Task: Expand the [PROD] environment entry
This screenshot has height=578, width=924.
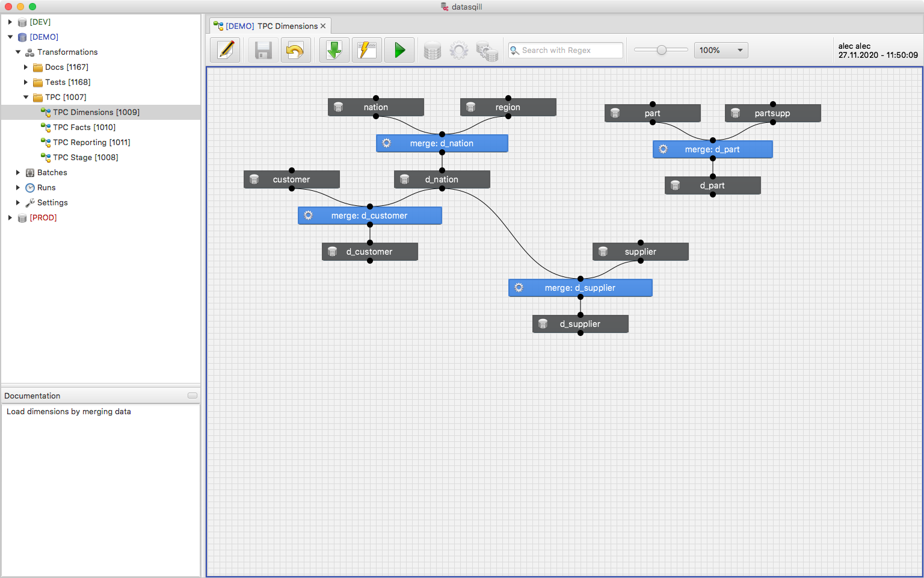Action: tap(9, 217)
